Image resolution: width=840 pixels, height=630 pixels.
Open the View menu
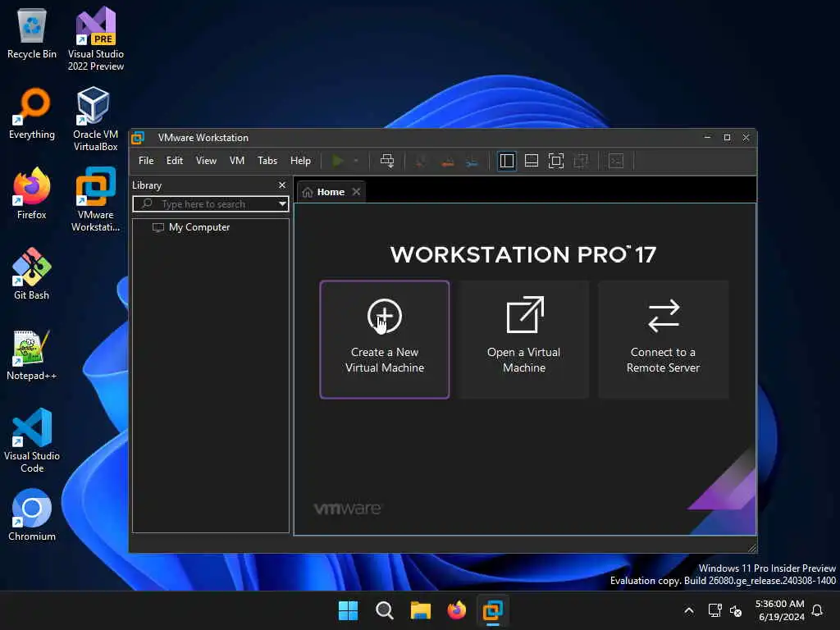coord(206,161)
